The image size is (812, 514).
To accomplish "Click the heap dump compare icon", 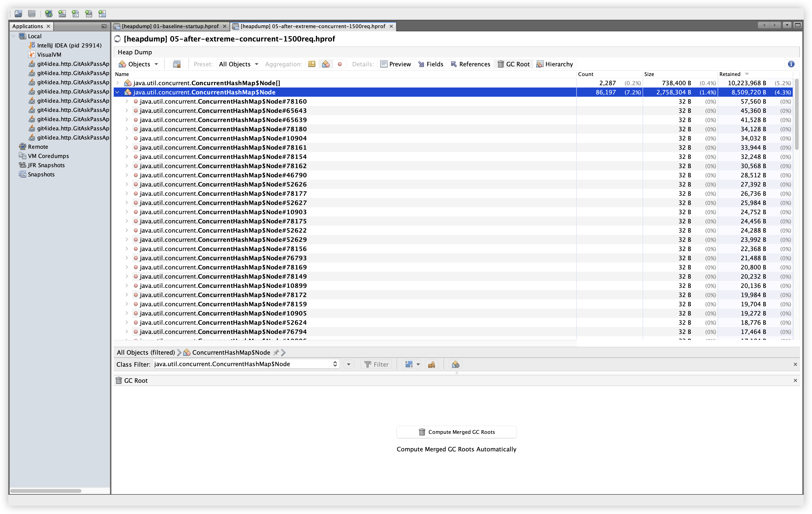I will pyautogui.click(x=177, y=64).
